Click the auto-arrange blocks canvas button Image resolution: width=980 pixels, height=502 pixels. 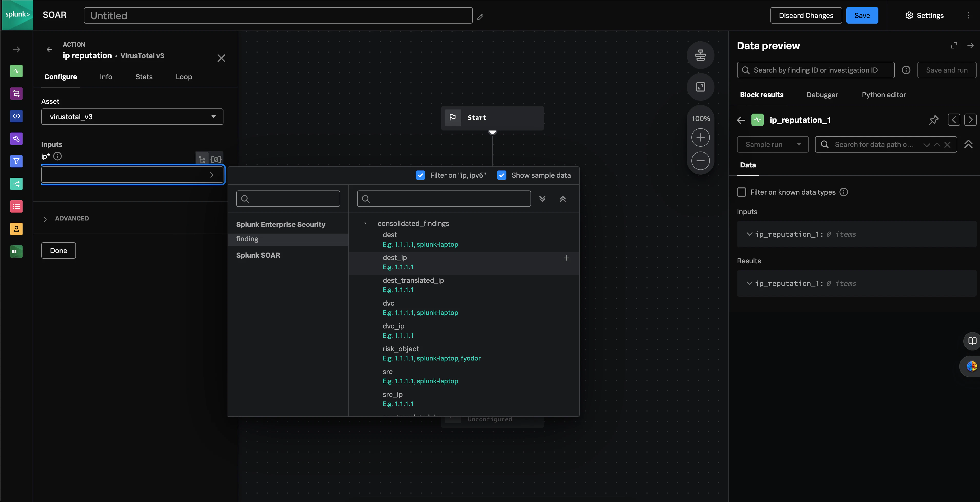coord(700,55)
